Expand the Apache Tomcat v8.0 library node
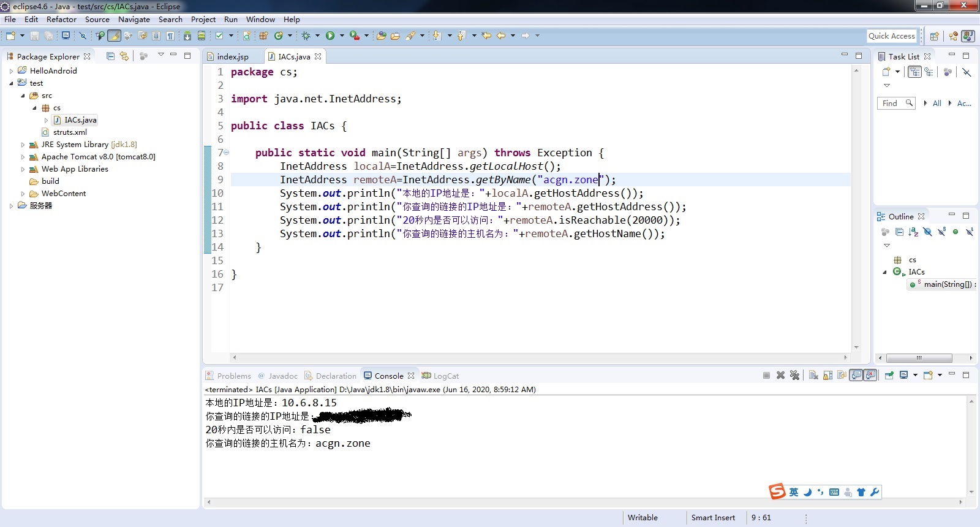Viewport: 980px width, 527px height. click(23, 157)
